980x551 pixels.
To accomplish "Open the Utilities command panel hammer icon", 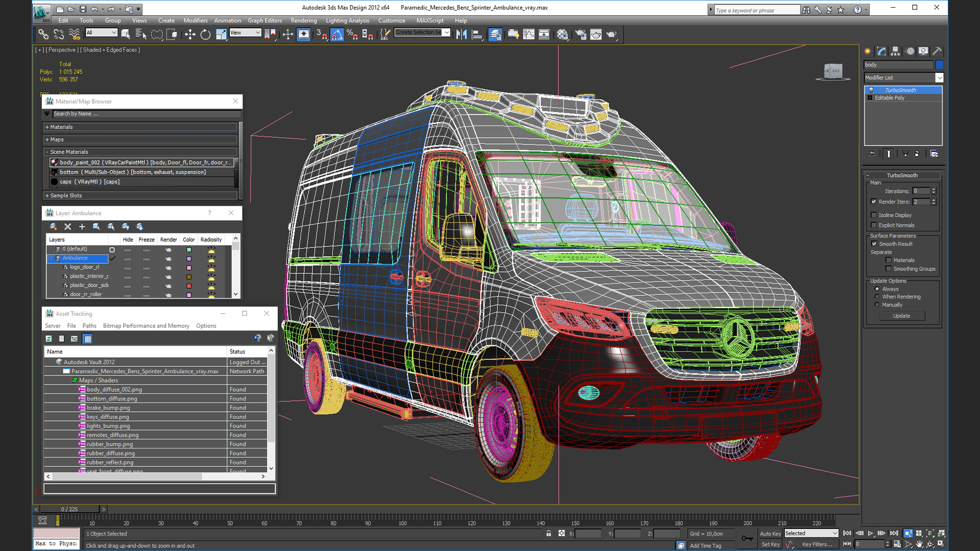I will click(937, 51).
